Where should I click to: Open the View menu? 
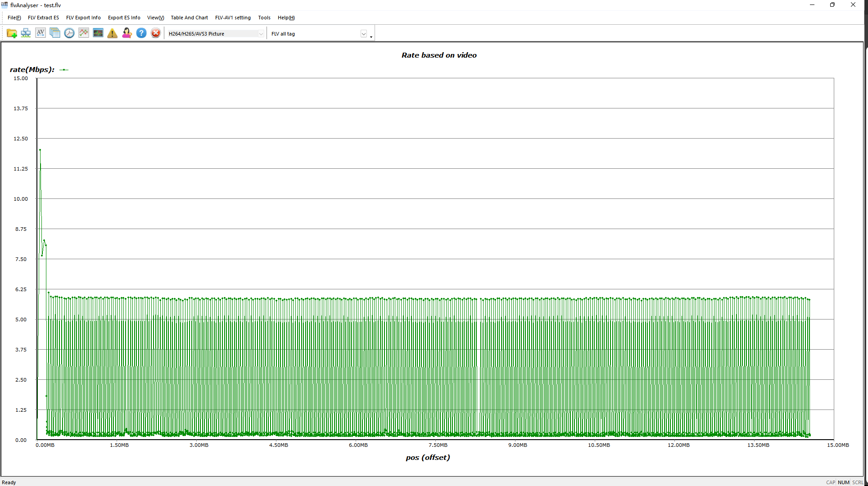pyautogui.click(x=155, y=18)
